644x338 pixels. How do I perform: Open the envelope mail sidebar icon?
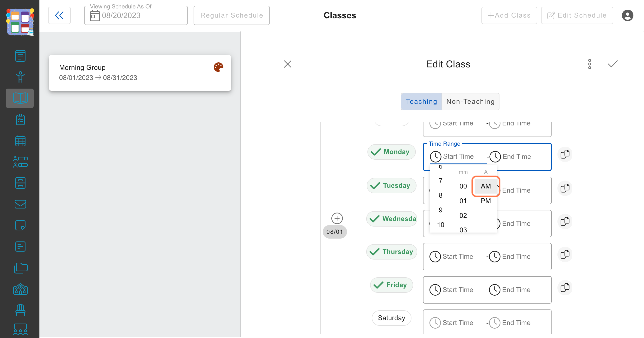click(x=20, y=204)
